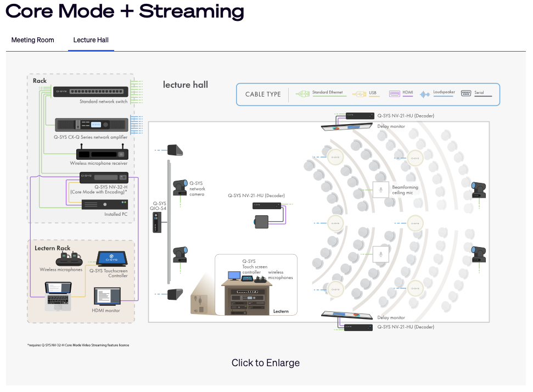Screen dimensions: 533x392
Task: Click the top Delay monitor screen
Action: (347, 127)
